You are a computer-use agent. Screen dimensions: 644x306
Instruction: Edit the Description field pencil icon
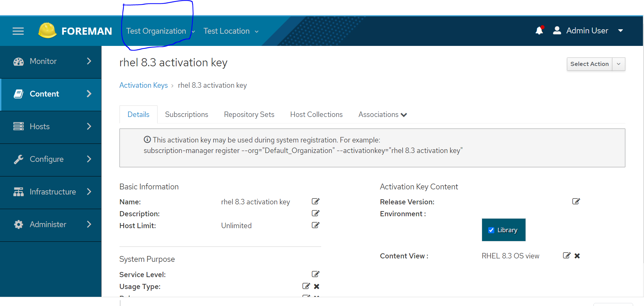coord(315,213)
